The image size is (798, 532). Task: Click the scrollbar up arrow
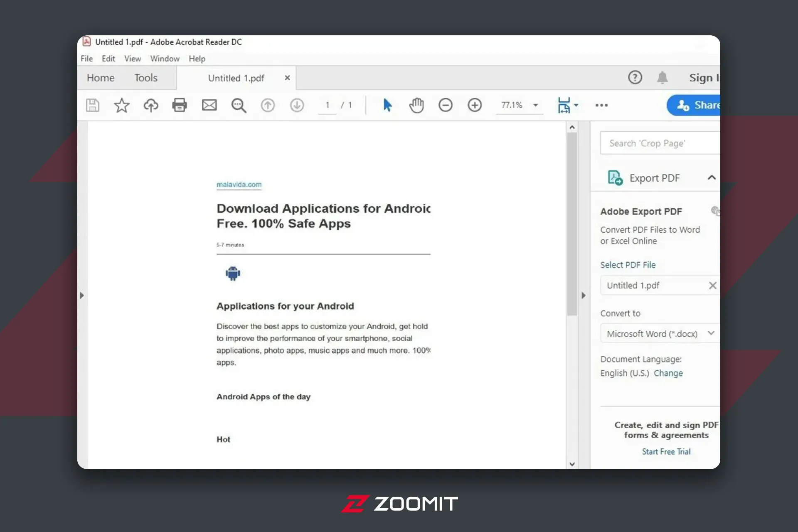(572, 127)
